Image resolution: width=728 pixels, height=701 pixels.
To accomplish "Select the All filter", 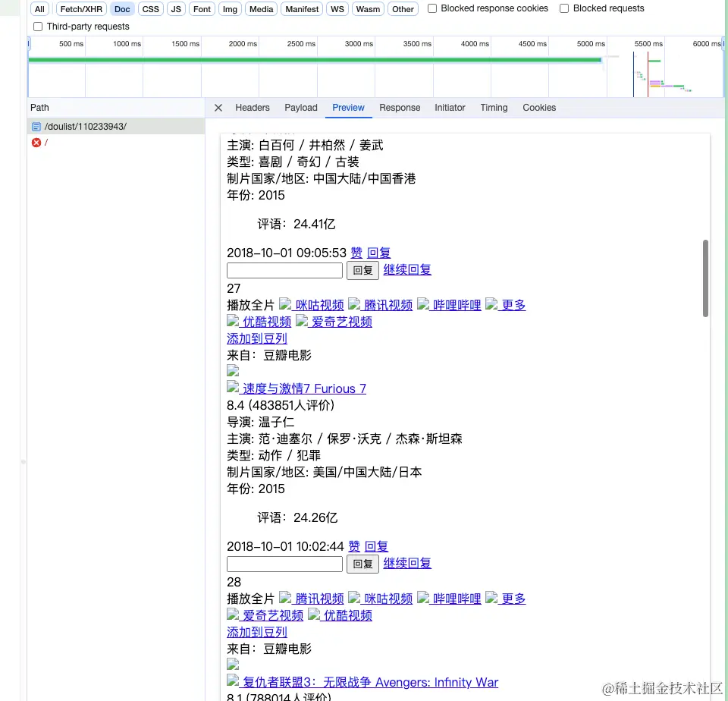I will [40, 9].
